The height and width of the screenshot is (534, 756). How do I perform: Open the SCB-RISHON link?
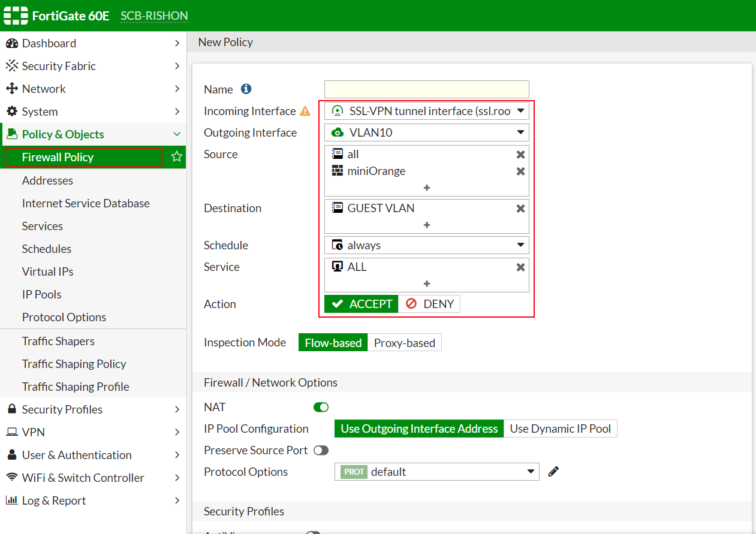coord(153,16)
